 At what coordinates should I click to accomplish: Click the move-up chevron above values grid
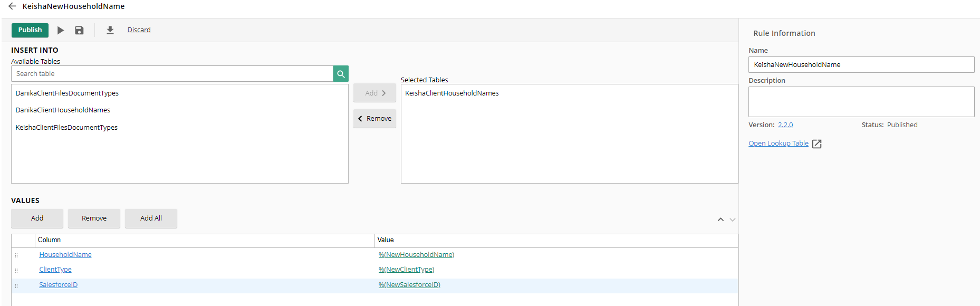pyautogui.click(x=720, y=219)
